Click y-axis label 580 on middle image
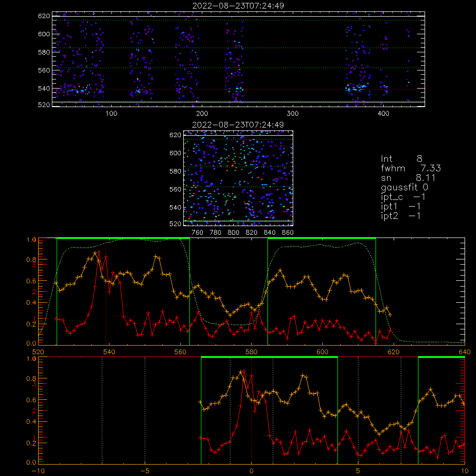This screenshot has height=476, width=476. tap(175, 171)
